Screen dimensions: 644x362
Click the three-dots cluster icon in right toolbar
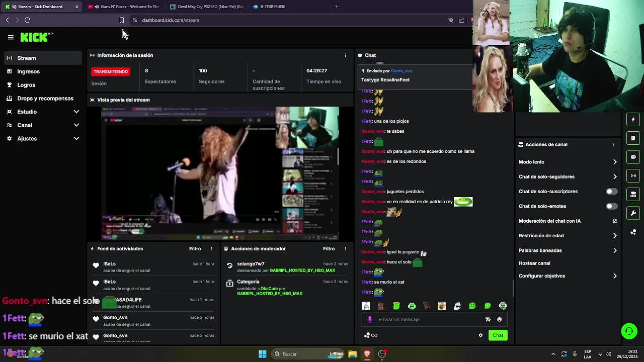tap(633, 232)
